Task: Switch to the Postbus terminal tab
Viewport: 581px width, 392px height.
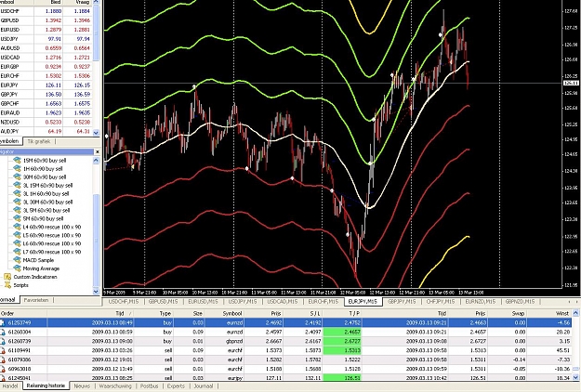Action: point(149,386)
